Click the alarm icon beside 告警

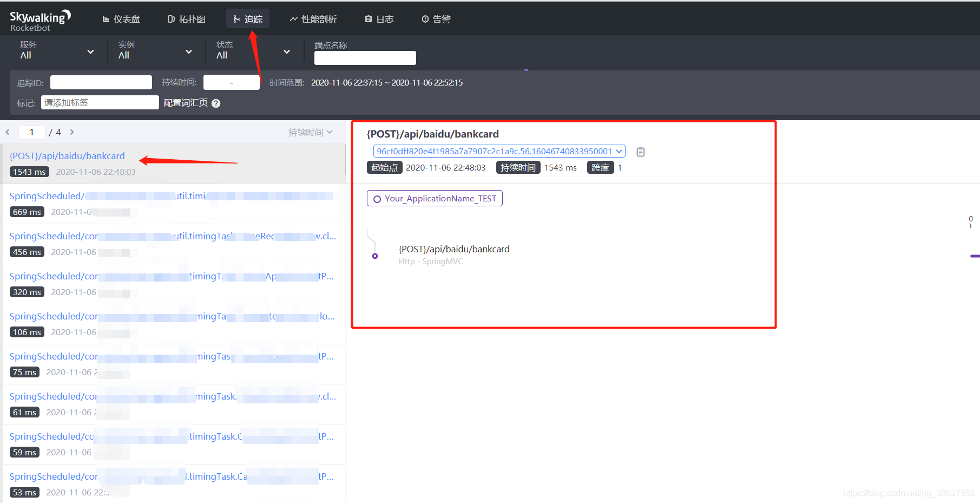tap(425, 19)
